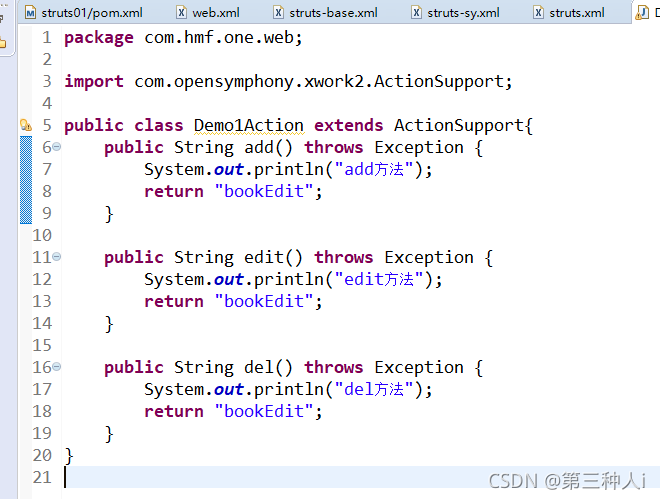Viewport: 660px width, 499px height.
Task: Collapse the del() method fold at line 16
Action: 56,367
